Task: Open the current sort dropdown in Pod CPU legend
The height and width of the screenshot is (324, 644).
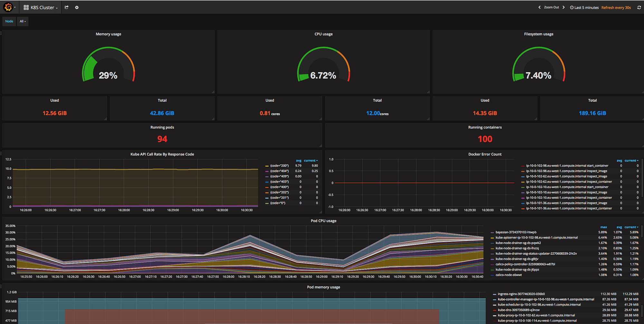Action: 631,227
